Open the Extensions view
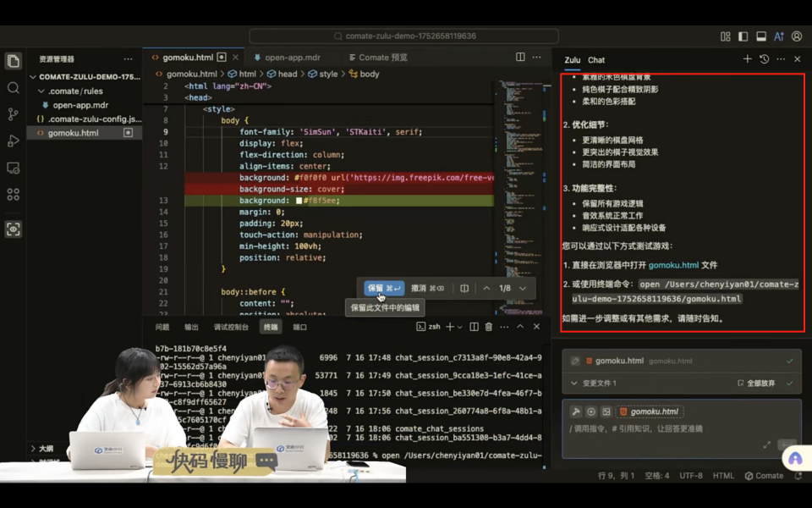This screenshot has width=812, height=508. pos(14,195)
